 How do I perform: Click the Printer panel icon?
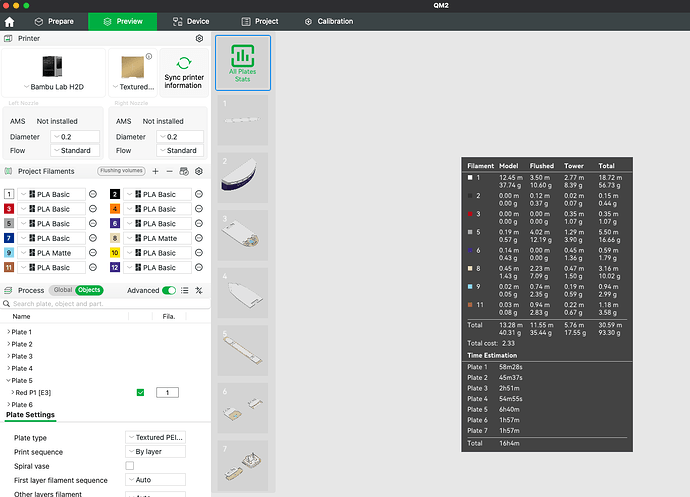[8, 39]
